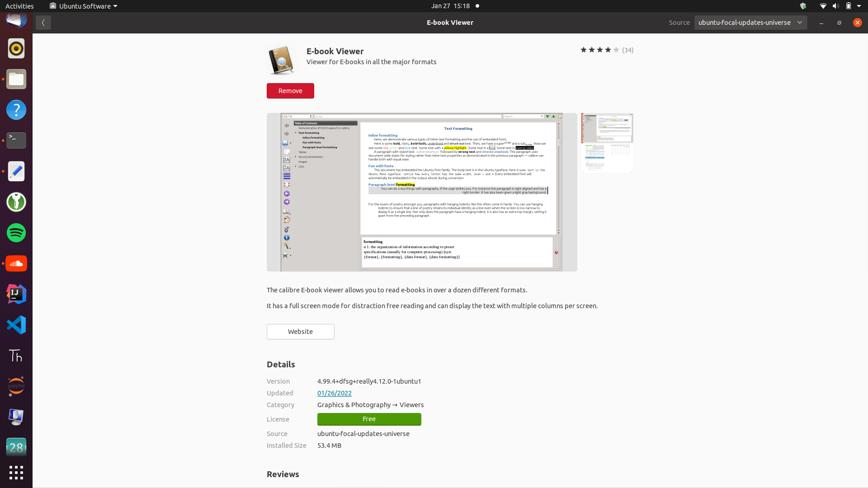Click the red Remove button
Viewport: 868px width, 488px height.
click(290, 91)
